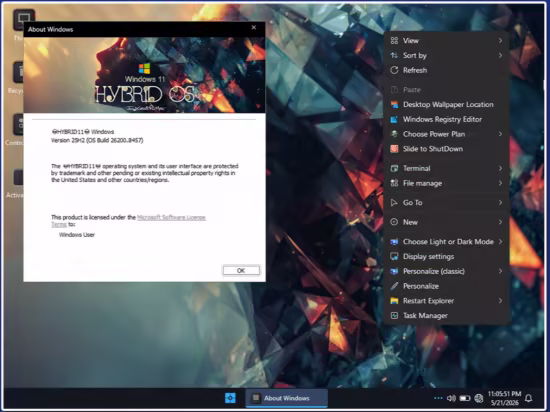Click the Desktop Wallpaper Location icon

point(394,104)
